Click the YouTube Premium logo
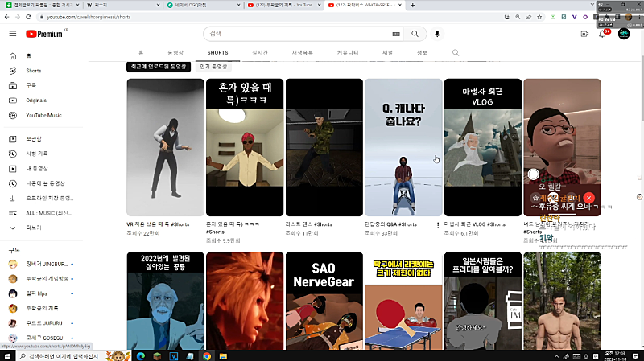The height and width of the screenshot is (361, 644). coord(44,34)
